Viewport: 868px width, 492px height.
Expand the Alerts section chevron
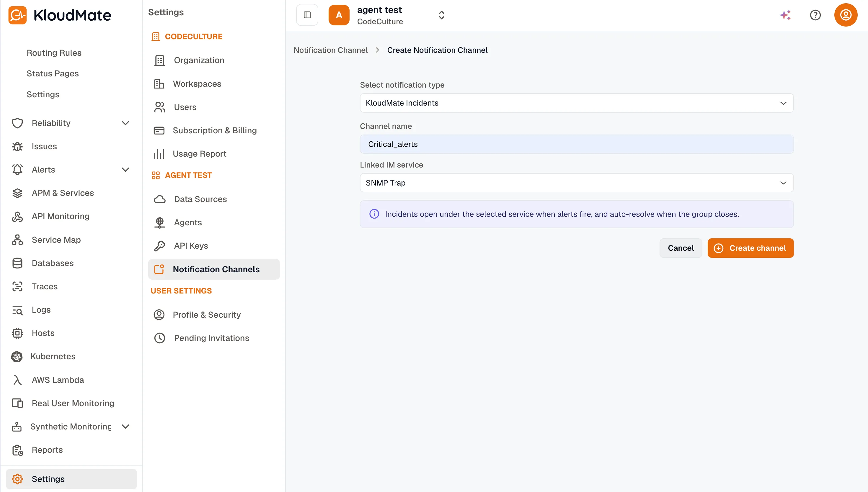125,170
